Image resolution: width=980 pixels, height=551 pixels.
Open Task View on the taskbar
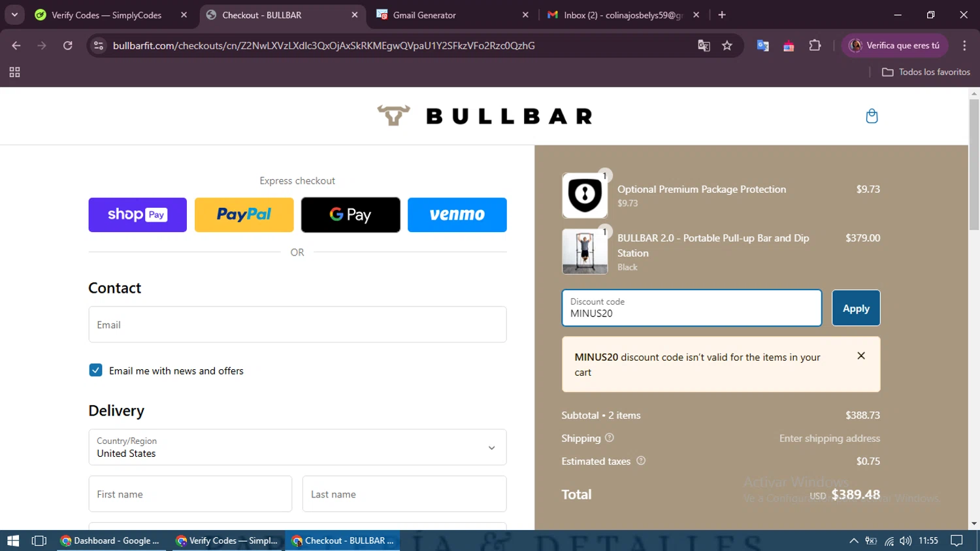pyautogui.click(x=39, y=541)
